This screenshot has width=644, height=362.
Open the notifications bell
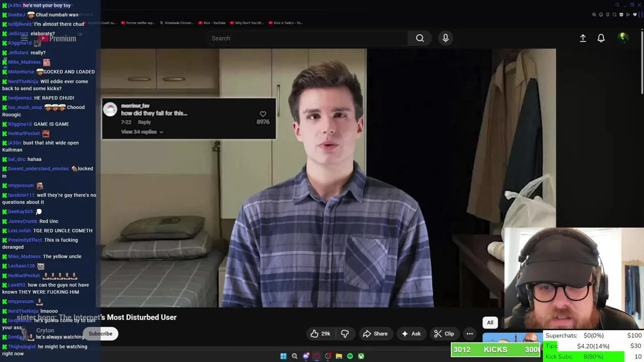coord(601,38)
